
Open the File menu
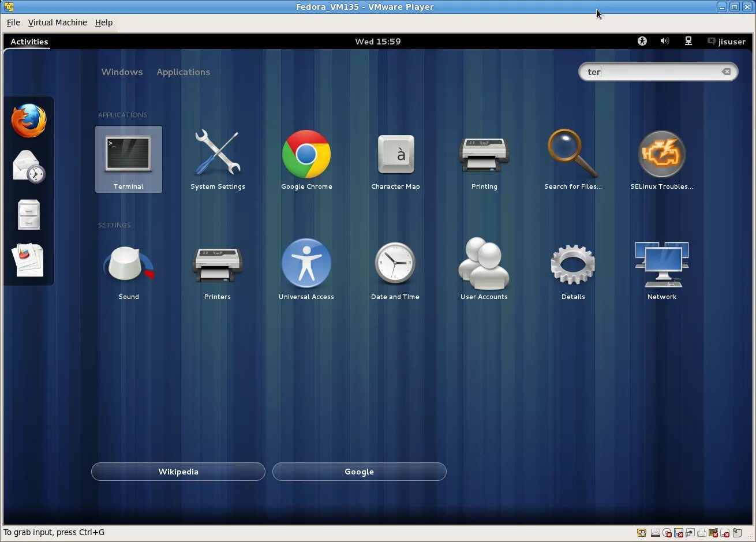[13, 23]
